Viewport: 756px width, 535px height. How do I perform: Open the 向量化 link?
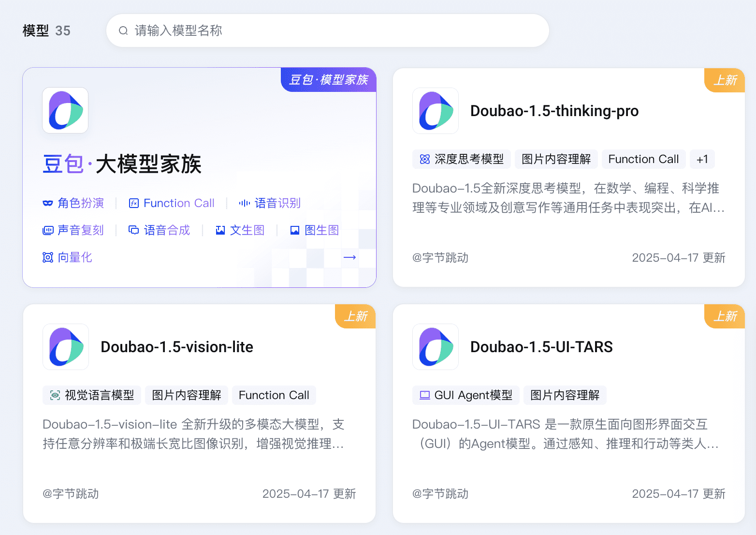click(x=75, y=257)
